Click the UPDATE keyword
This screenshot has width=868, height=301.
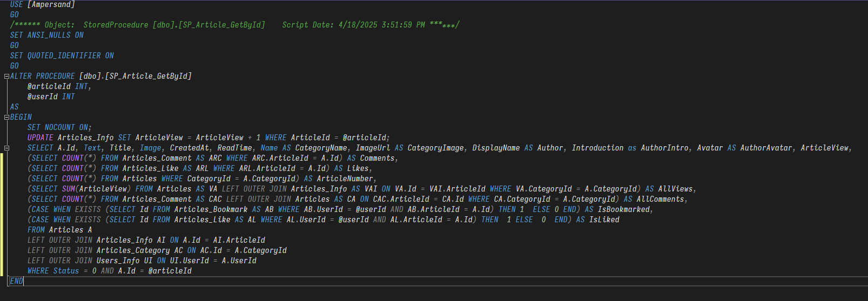pyautogui.click(x=40, y=138)
